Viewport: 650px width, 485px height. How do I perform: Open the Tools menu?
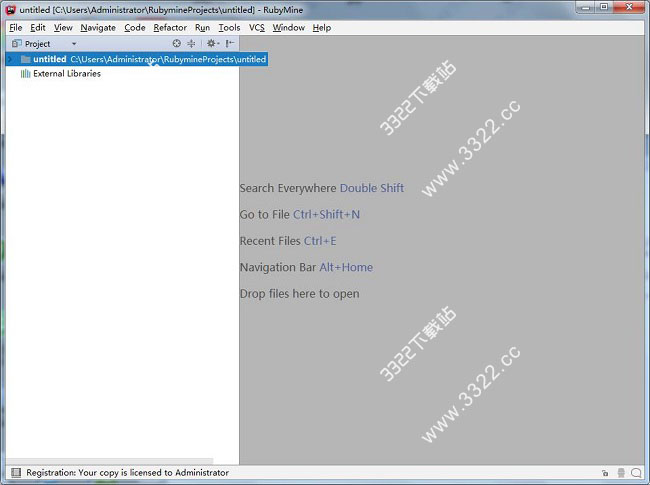(x=229, y=28)
